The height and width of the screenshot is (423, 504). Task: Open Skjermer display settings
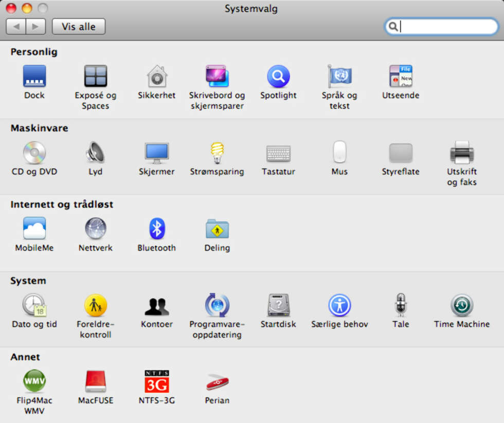(156, 152)
